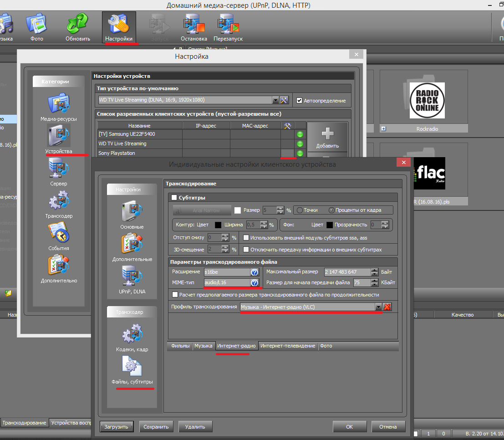Viewport: 504px width, 440px height.
Task: Toggle Отключить передачу информации о внешних субтитрах
Action: pos(246,249)
